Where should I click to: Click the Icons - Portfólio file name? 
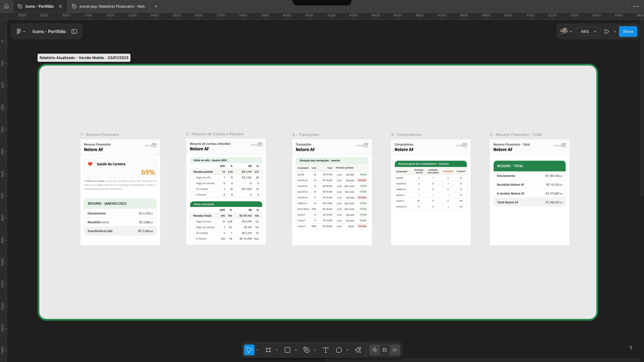click(x=49, y=32)
